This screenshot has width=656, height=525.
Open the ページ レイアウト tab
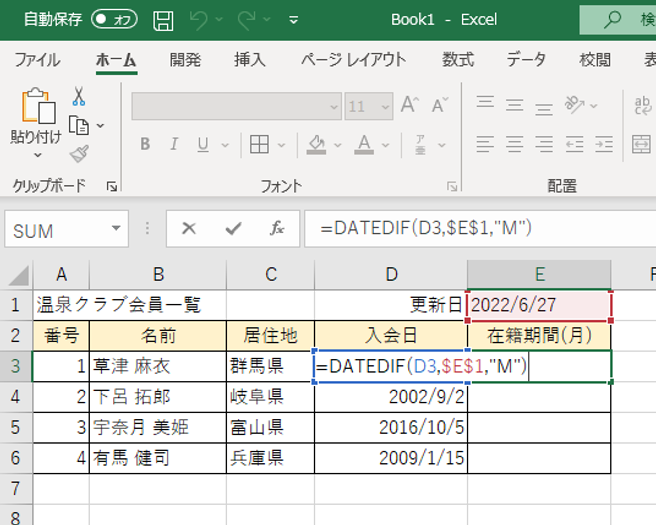[354, 60]
